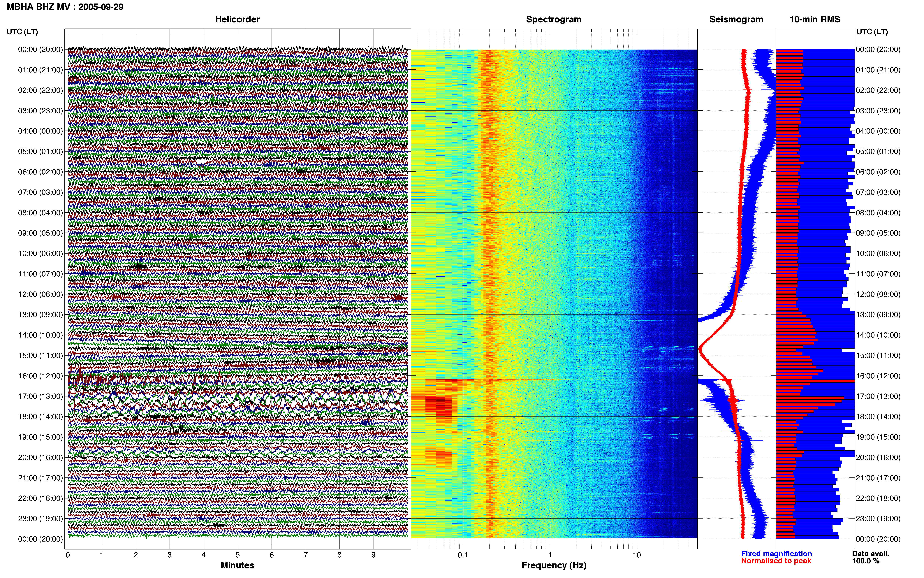
Task: Click left time label 12:00 (08:00)
Action: 41,294
